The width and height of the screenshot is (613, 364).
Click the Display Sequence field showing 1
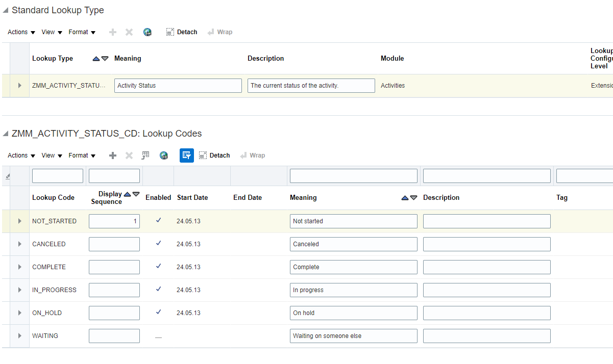click(x=114, y=221)
